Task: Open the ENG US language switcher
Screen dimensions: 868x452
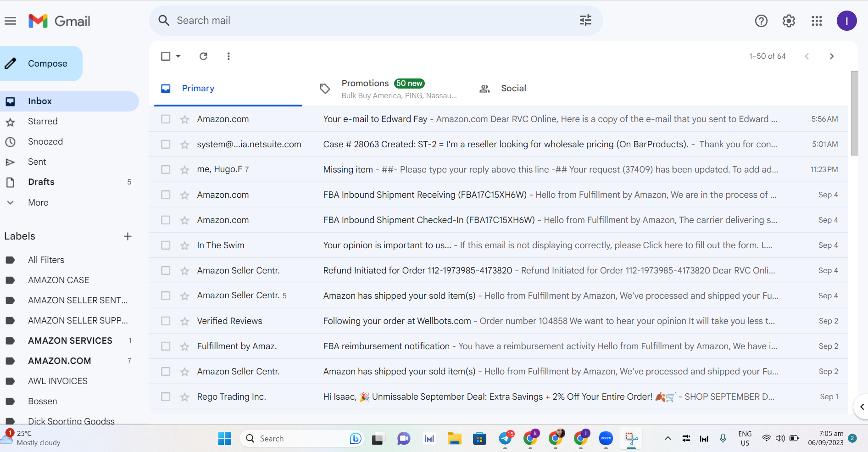Action: coord(745,438)
